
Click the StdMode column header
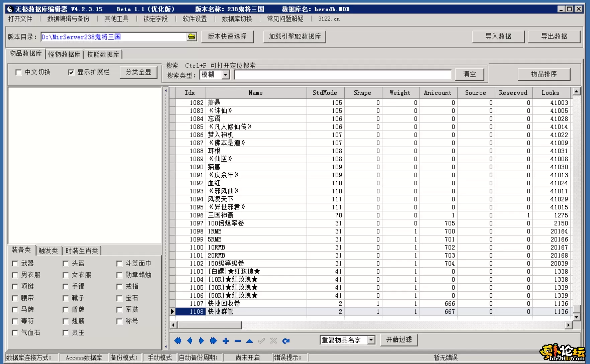325,93
